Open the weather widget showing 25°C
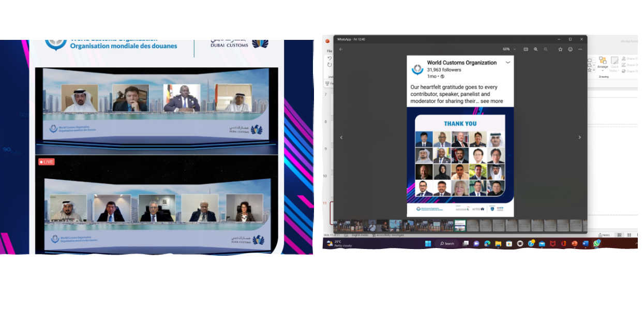The width and height of the screenshot is (644, 322). [339, 243]
